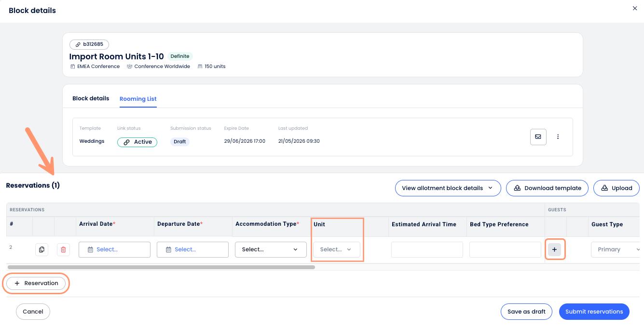Expand the Guest Type Primary dropdown
644x329 pixels.
(617, 249)
